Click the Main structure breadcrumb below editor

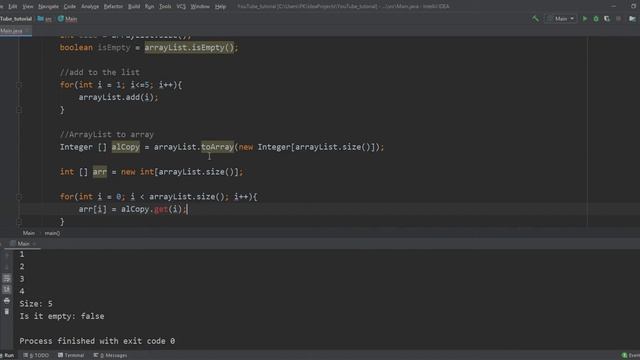tap(29, 233)
